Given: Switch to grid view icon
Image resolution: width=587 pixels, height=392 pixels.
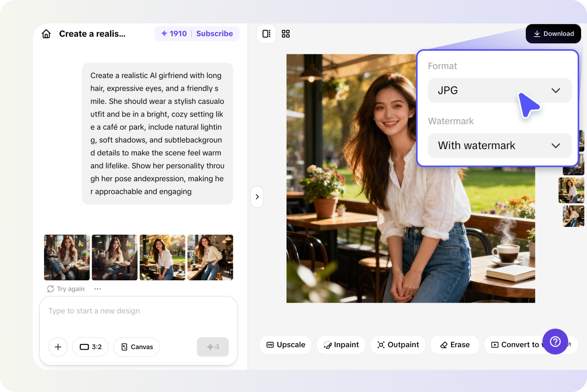Looking at the screenshot, I should tap(286, 34).
